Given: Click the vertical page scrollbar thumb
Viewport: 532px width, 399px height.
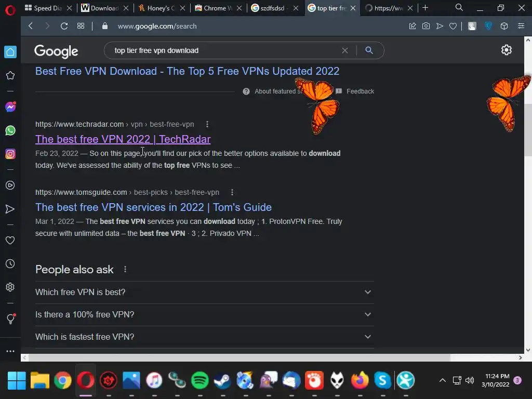Looking at the screenshot, I should (528, 130).
